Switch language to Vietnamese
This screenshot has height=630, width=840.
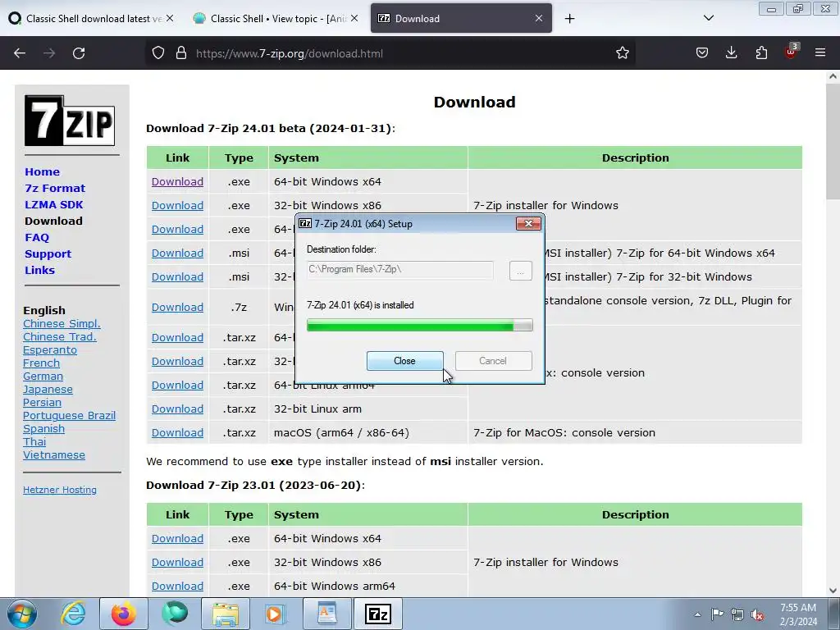(54, 454)
